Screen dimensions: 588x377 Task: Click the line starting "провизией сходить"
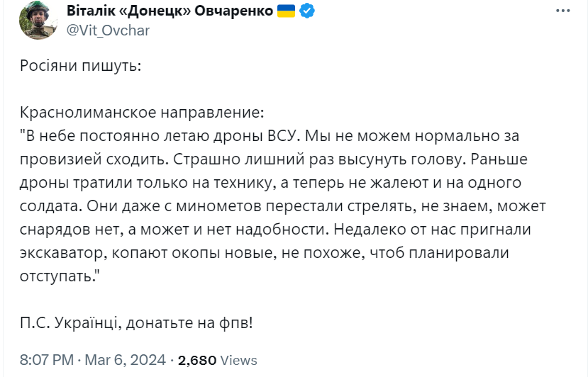tap(274, 159)
